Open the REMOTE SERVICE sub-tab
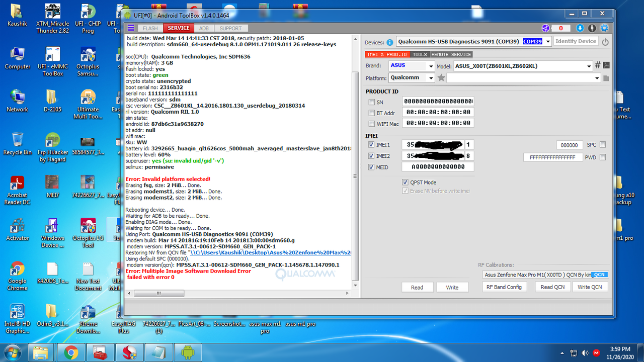The height and width of the screenshot is (362, 644). pos(451,54)
